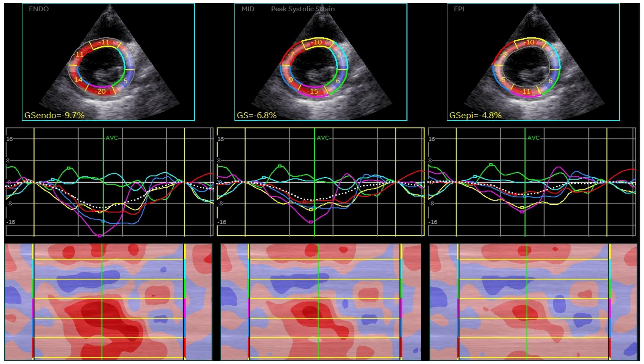Image resolution: width=644 pixels, height=364 pixels.
Task: Click the ENDO layer label
Action: click(x=39, y=9)
